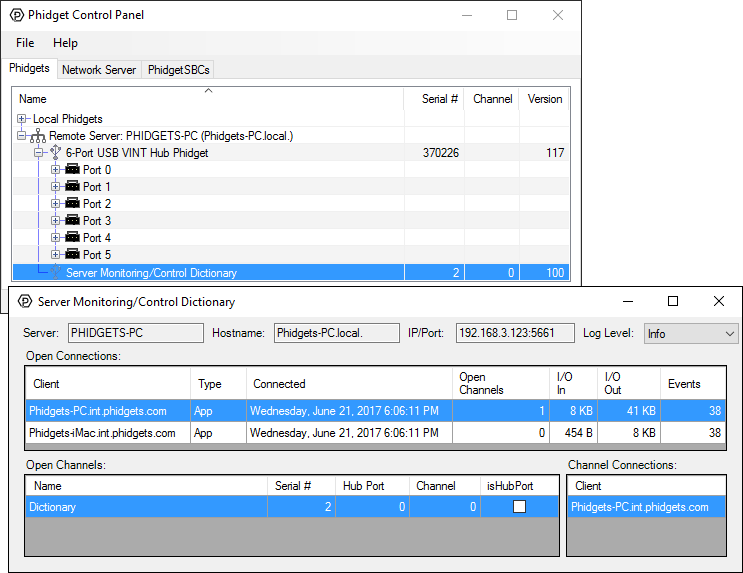Switch to the Phidgets tab

29,68
